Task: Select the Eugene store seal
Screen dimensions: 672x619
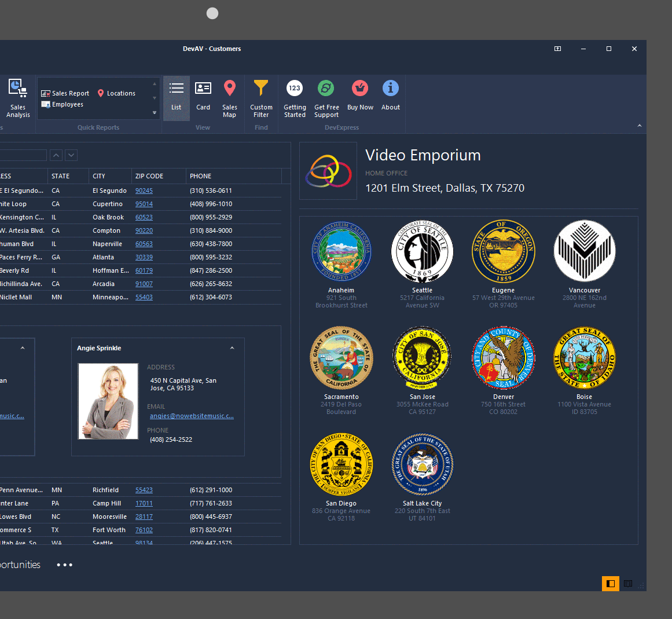Action: coord(503,251)
